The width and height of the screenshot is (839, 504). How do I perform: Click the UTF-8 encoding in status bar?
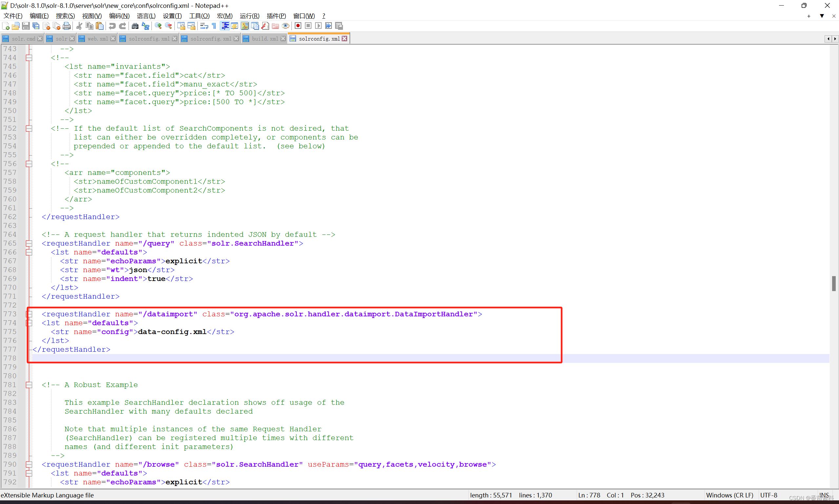768,495
